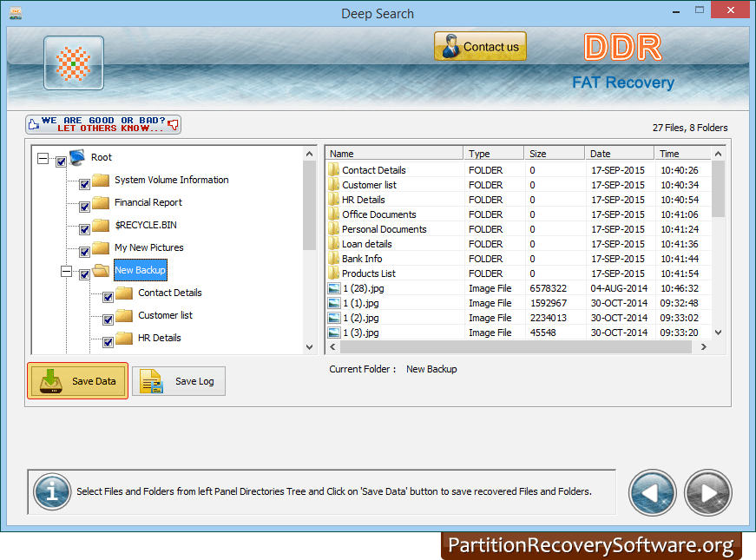Sort files by the Time column header
This screenshot has height=560, width=756.
pyautogui.click(x=683, y=154)
